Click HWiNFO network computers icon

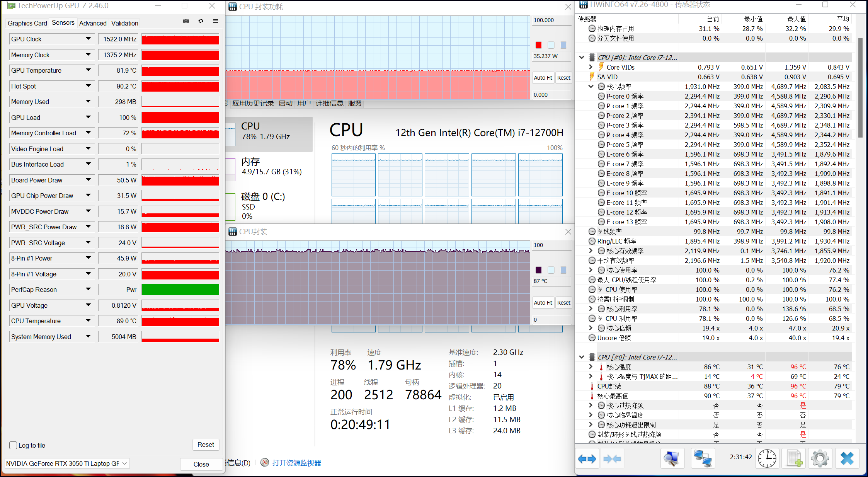(703, 459)
